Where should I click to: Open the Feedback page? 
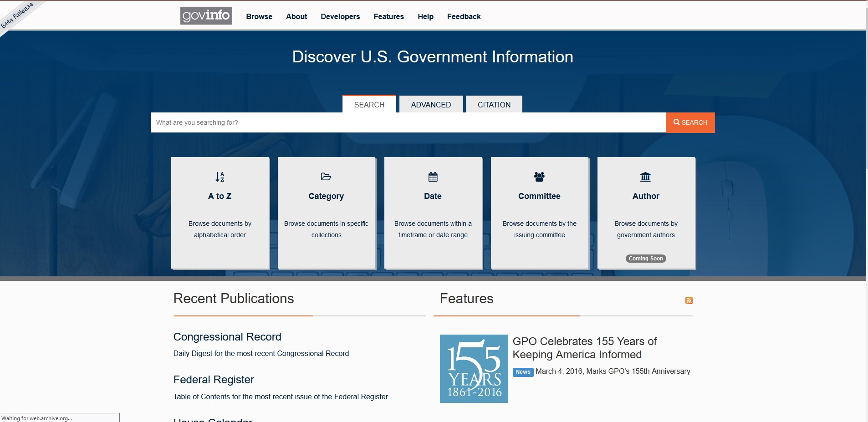464,16
